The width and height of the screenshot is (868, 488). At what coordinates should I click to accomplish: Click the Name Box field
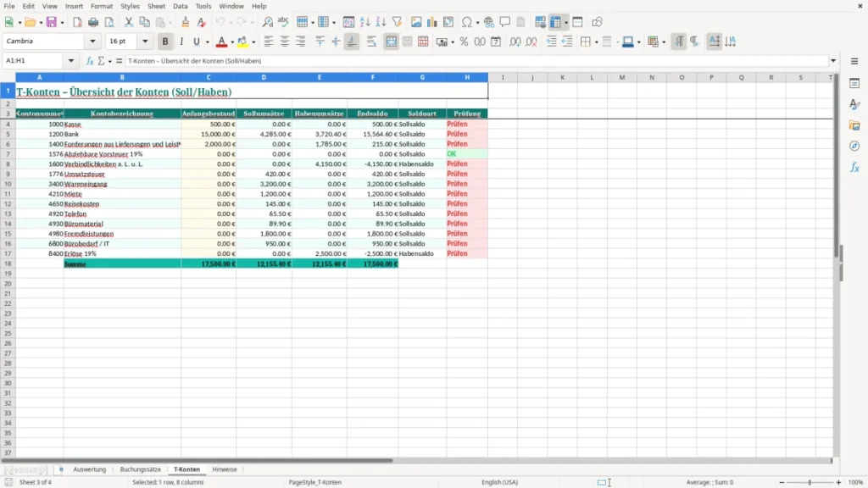[34, 61]
